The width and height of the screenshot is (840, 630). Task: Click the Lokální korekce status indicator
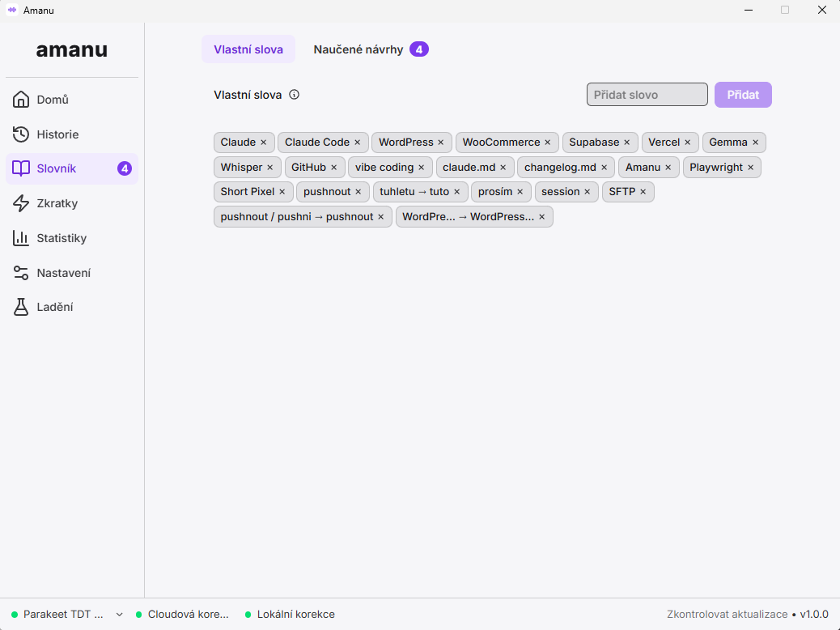click(290, 615)
